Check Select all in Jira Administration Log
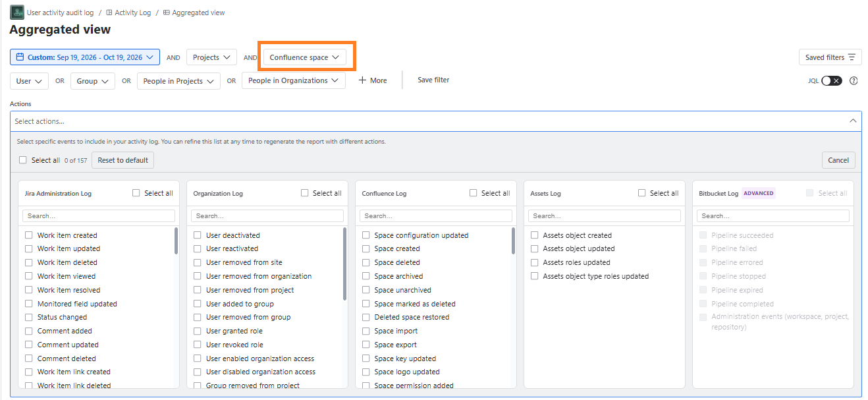Image resolution: width=868 pixels, height=400 pixels. [136, 193]
